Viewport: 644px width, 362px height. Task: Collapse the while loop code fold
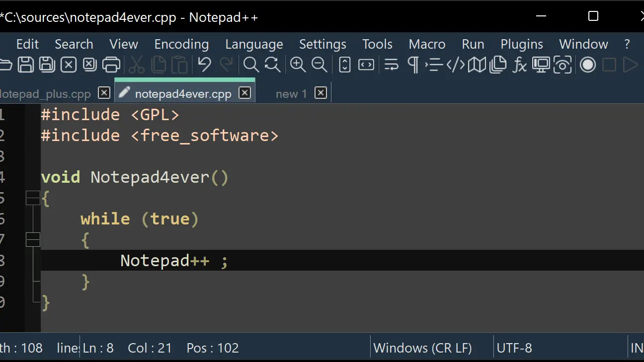pos(33,239)
